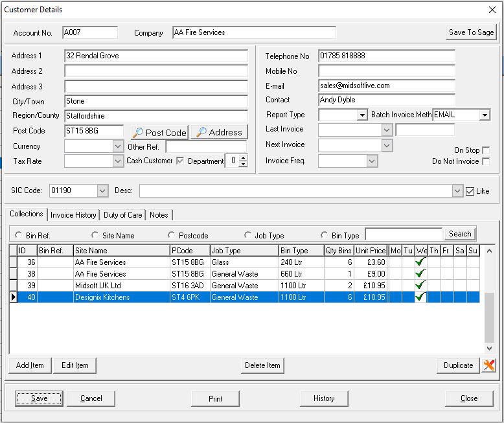Viewport: 504px width, 423px height.
Task: Click the bottom Close button
Action: (469, 398)
